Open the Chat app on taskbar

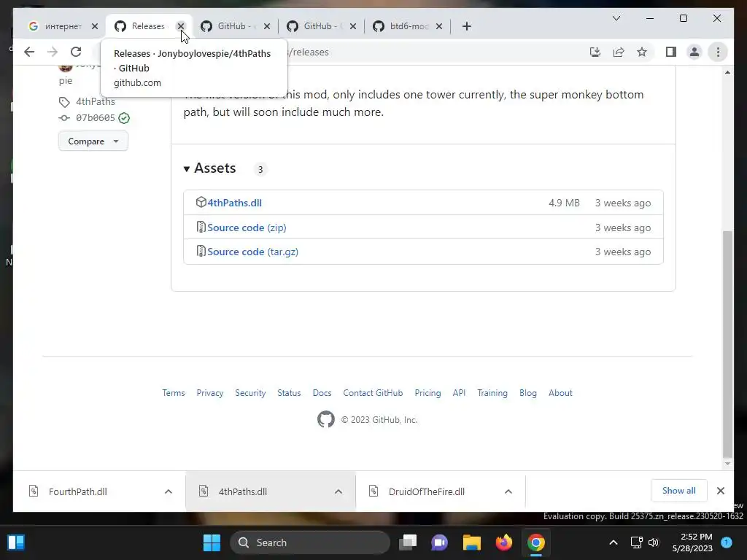tap(439, 542)
